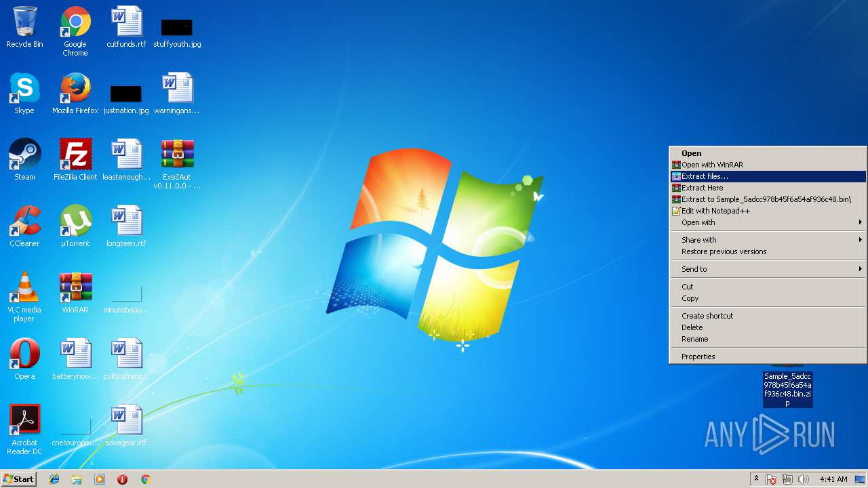Open the Recycle Bin desktop icon

[x=24, y=28]
